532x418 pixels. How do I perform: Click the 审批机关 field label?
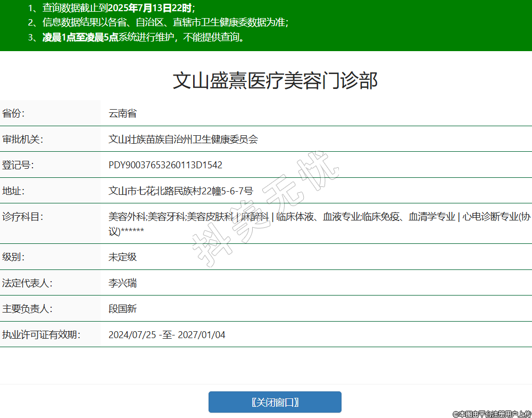tap(22, 140)
